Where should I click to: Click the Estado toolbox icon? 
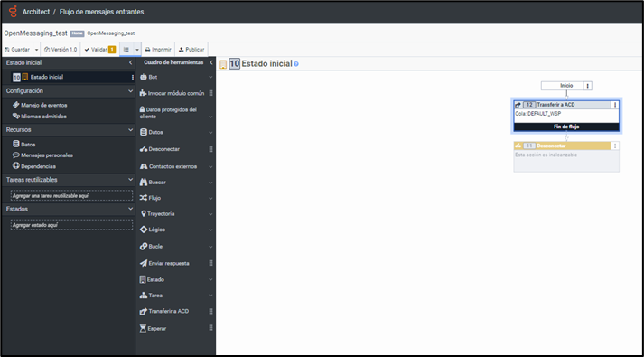click(x=143, y=279)
